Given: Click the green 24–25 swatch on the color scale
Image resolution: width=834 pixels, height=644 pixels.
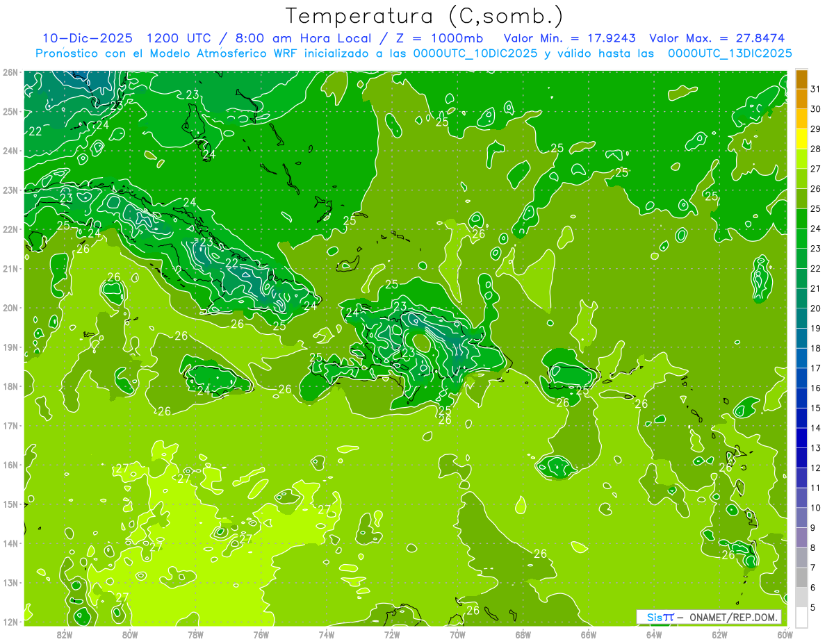Looking at the screenshot, I should point(801,219).
